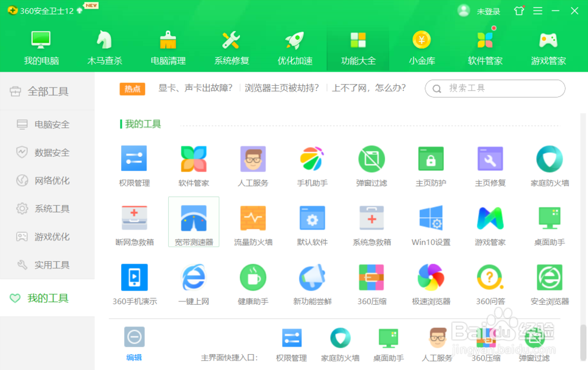Open 健康助手 tool
Screen dimensions: 588x370
coord(253,284)
